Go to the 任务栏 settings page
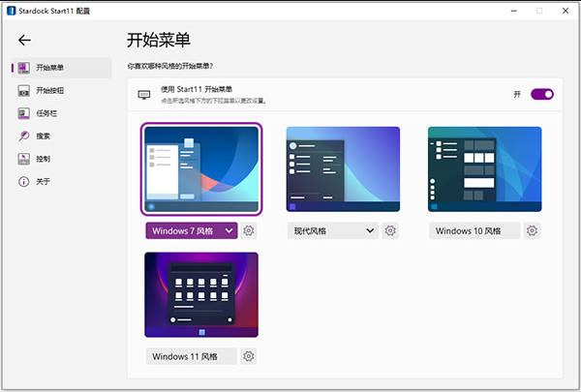 45,113
